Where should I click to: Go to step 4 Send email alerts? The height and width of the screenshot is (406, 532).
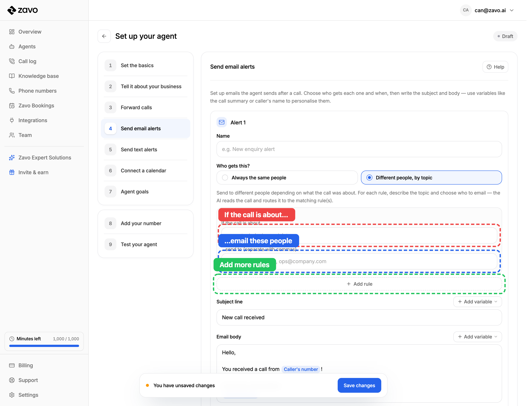point(145,129)
